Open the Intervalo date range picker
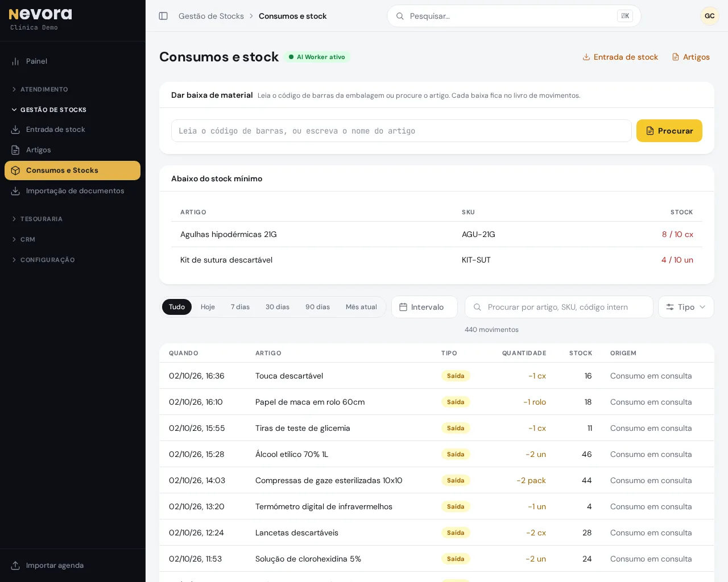Image resolution: width=728 pixels, height=582 pixels. click(424, 307)
